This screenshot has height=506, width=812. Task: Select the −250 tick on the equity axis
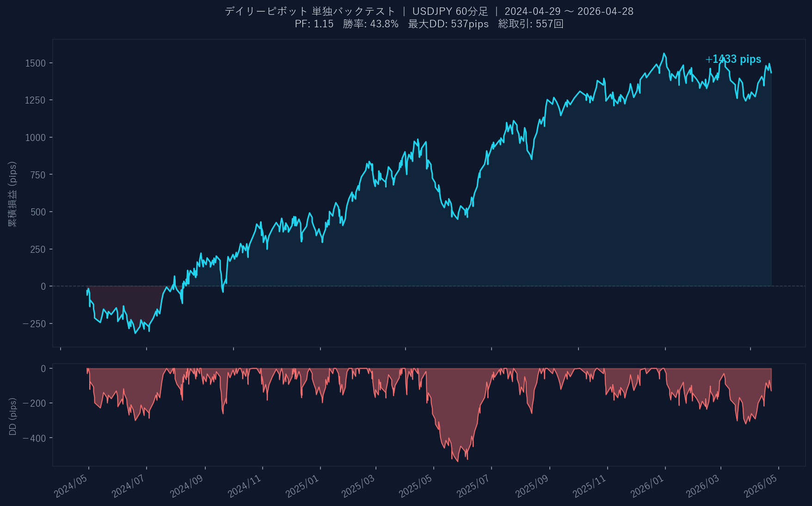(x=34, y=324)
